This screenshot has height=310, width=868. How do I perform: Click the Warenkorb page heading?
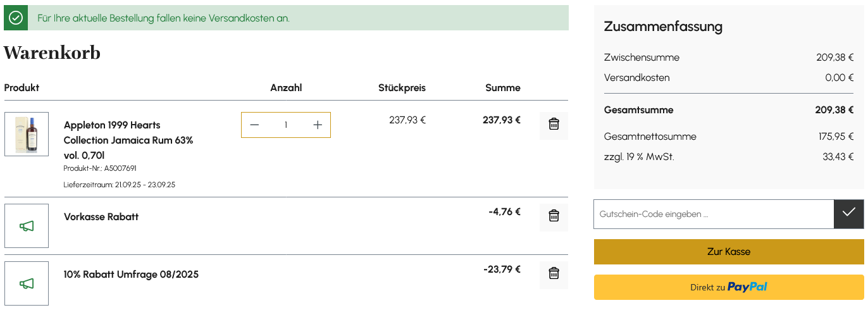point(52,53)
